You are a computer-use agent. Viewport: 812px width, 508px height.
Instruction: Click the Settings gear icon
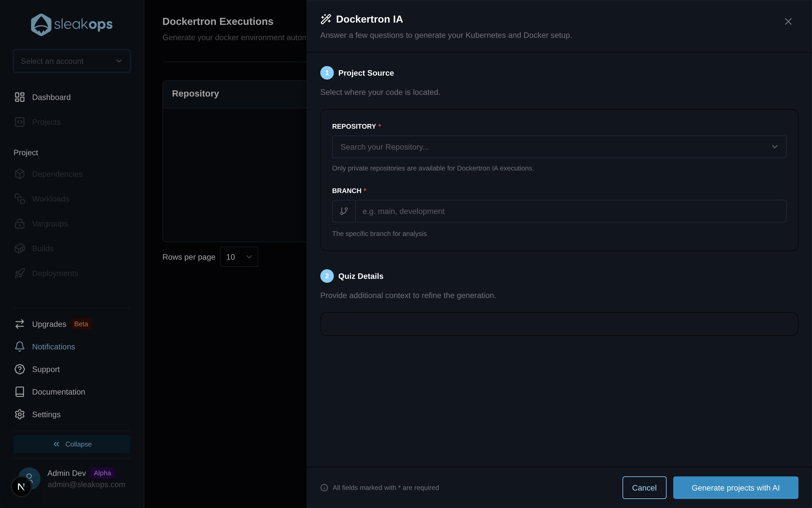[x=20, y=414]
